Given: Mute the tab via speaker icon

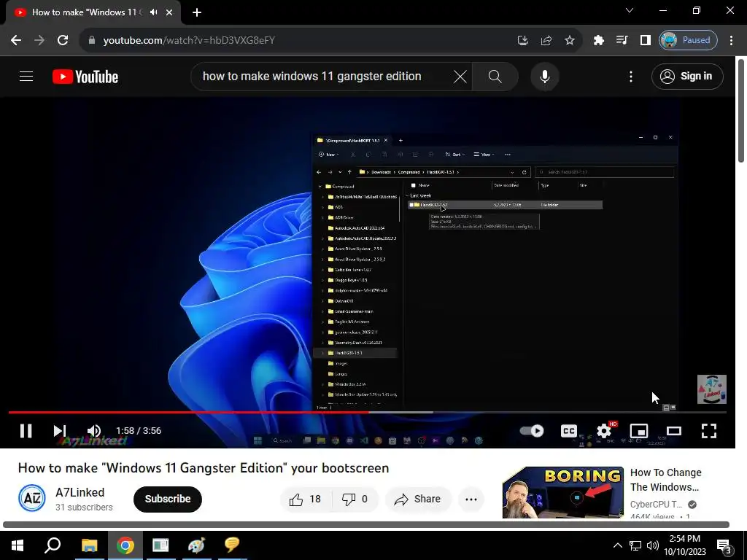Looking at the screenshot, I should coord(153,12).
